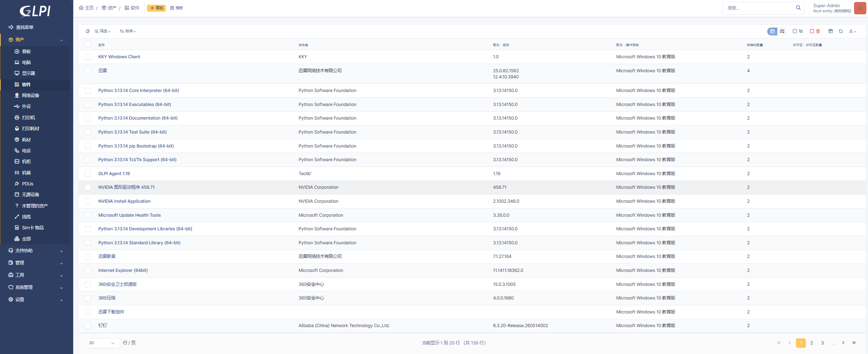Open column configuration icon
The height and width of the screenshot is (354, 868).
(x=831, y=31)
